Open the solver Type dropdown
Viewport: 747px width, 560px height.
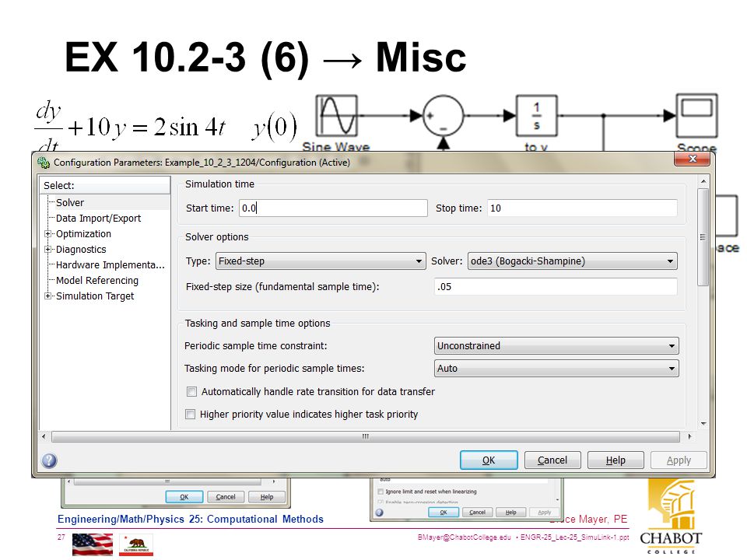pyautogui.click(x=321, y=261)
